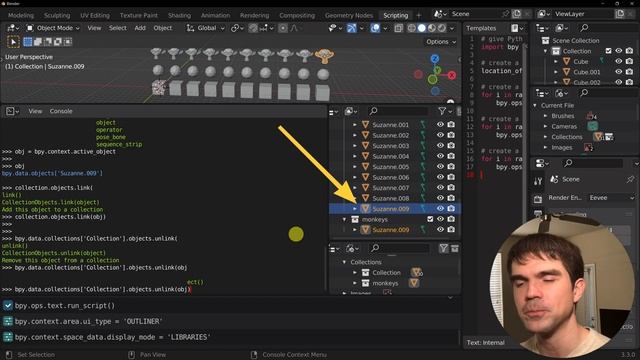Open the viewport Add menu
The width and height of the screenshot is (640, 360).
pyautogui.click(x=140, y=28)
